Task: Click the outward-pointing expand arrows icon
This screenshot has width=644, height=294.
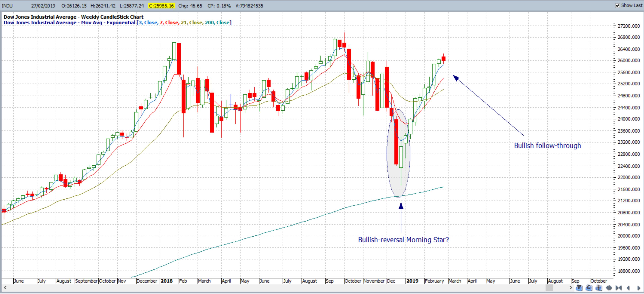Action: 609,288
